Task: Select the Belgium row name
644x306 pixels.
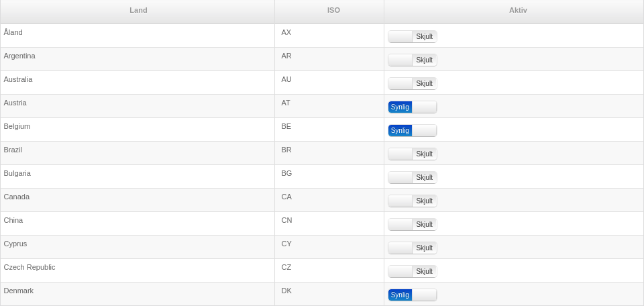Action: tap(17, 126)
